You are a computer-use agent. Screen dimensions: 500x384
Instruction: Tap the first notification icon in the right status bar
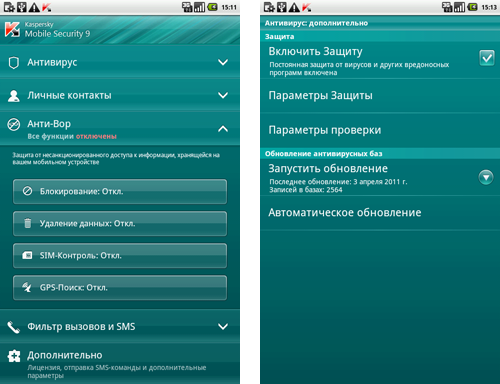coord(269,7)
